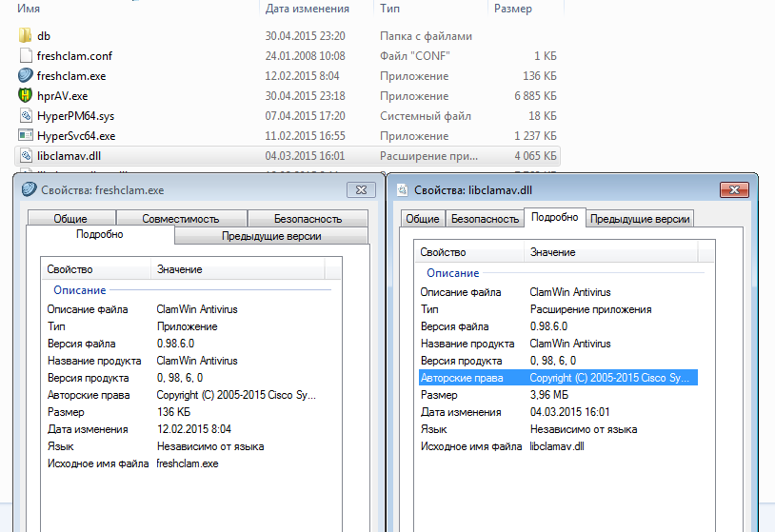Screen dimensions: 775x532
Task: Select Язык row in freshclam.exe properties
Action: click(185, 446)
